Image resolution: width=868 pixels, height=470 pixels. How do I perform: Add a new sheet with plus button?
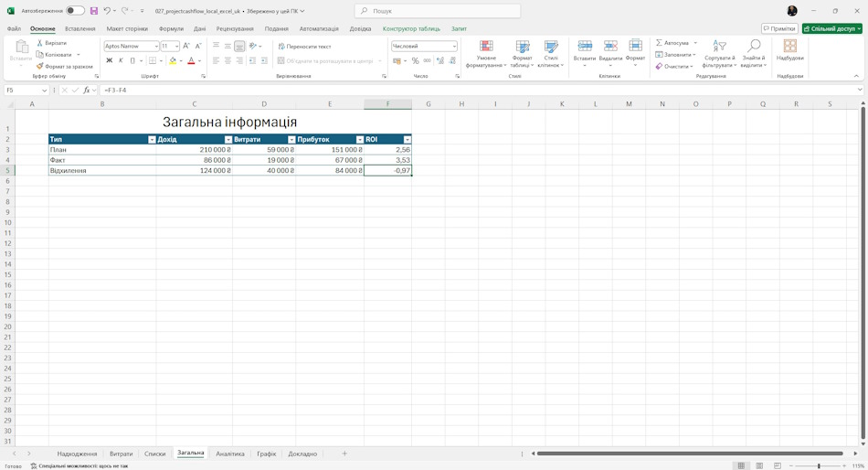(344, 454)
